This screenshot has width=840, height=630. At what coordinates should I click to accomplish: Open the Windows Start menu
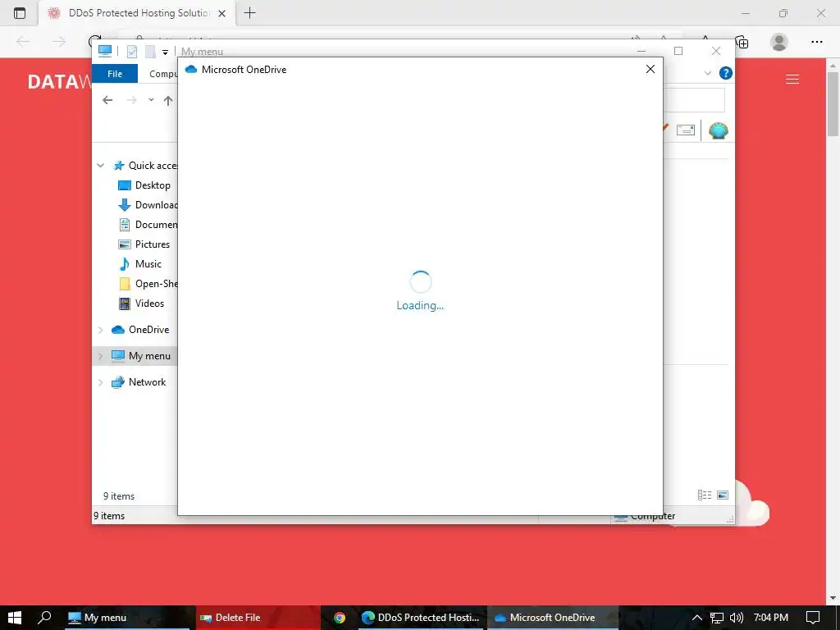15,617
